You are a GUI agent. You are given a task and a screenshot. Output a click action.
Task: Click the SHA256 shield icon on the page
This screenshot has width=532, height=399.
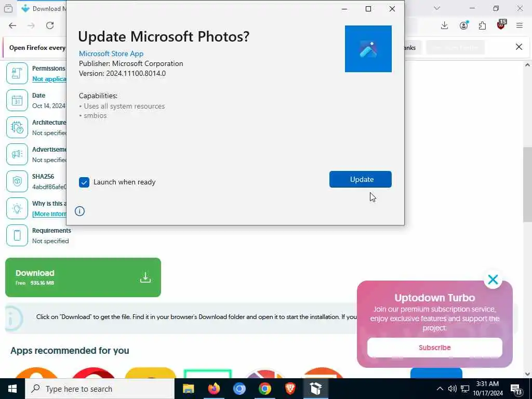pos(17,181)
